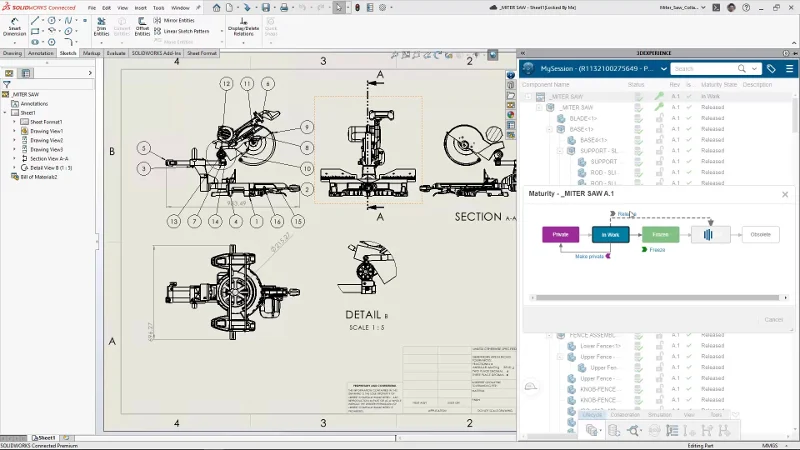800x450 pixels.
Task: Expand the Sheet1 tree node
Action: (5, 113)
